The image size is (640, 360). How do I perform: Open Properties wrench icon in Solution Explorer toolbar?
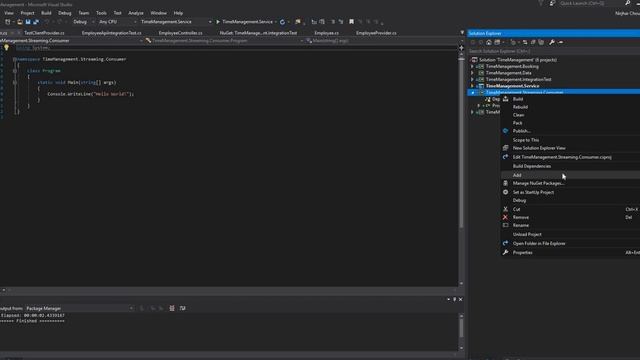552,42
